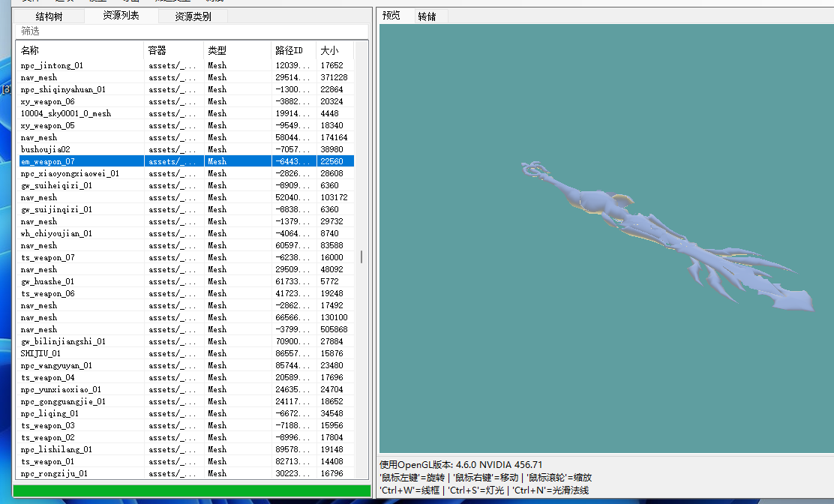
Task: Click the highlighted em_weapon_07 row
Action: pos(187,161)
